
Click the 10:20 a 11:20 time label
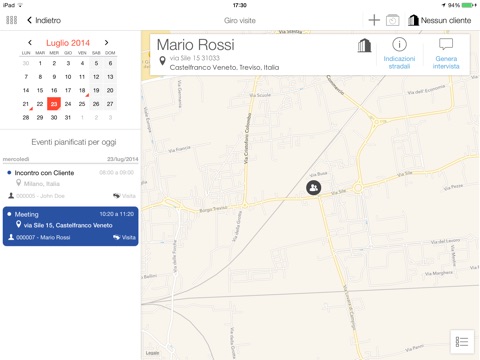click(117, 214)
